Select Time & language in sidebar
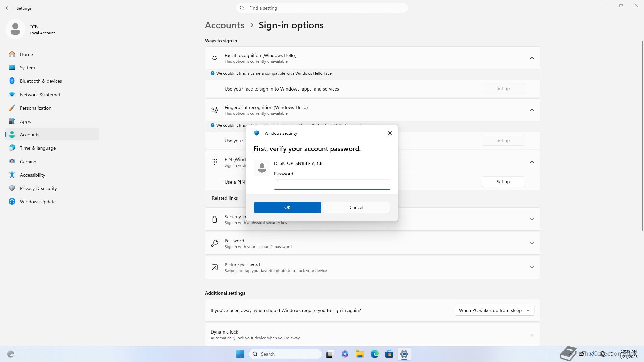Viewport: 644px width, 362px height. [38, 148]
